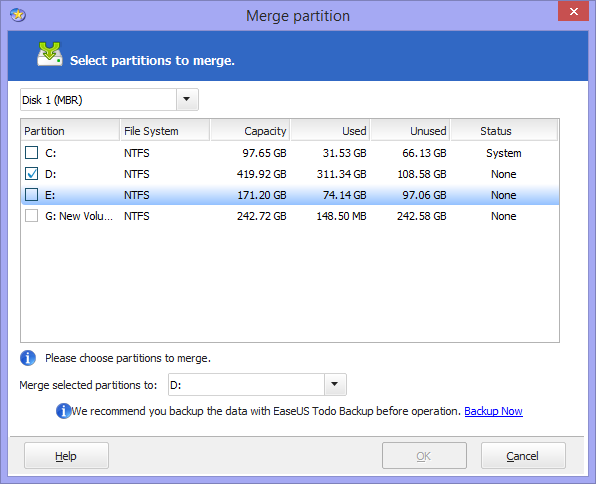
Task: Click the Unused column header
Action: click(411, 131)
